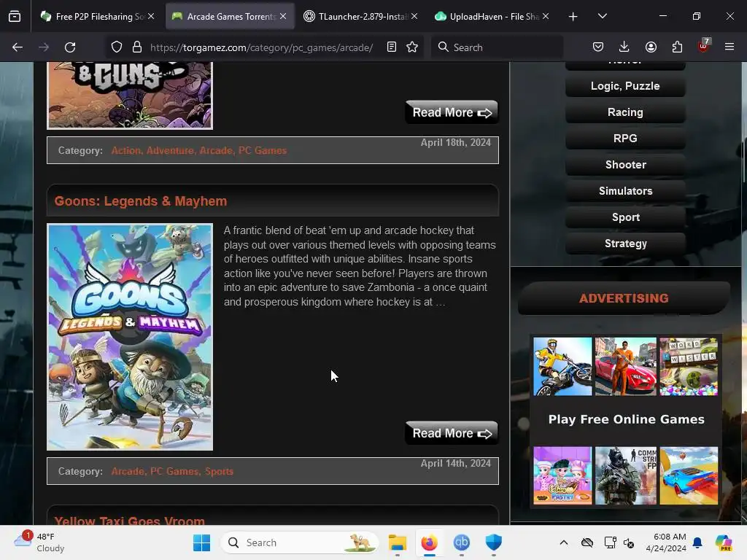The height and width of the screenshot is (560, 747).
Task: Click Read More for Goons: Legends & Mayhem
Action: [452, 433]
